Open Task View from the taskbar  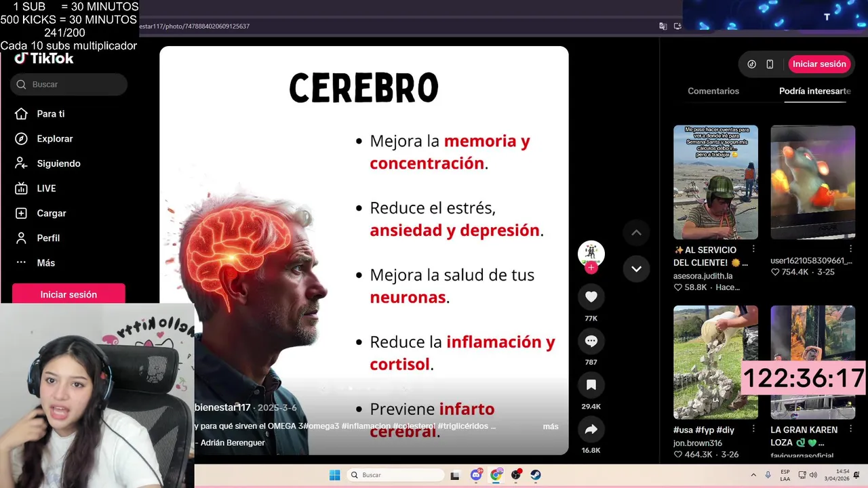(455, 475)
